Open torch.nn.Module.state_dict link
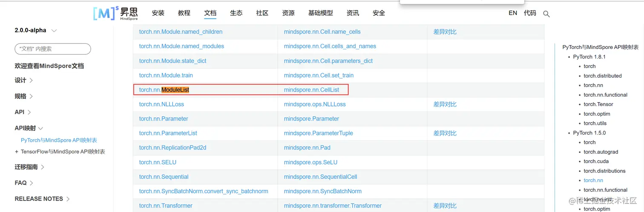Viewport: 644px width, 212px height. click(x=172, y=61)
